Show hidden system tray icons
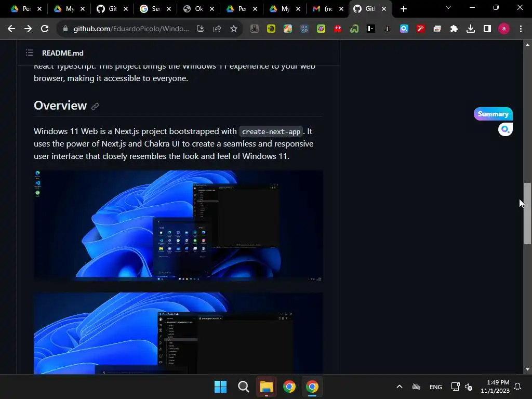Image resolution: width=532 pixels, height=399 pixels. pos(400,387)
